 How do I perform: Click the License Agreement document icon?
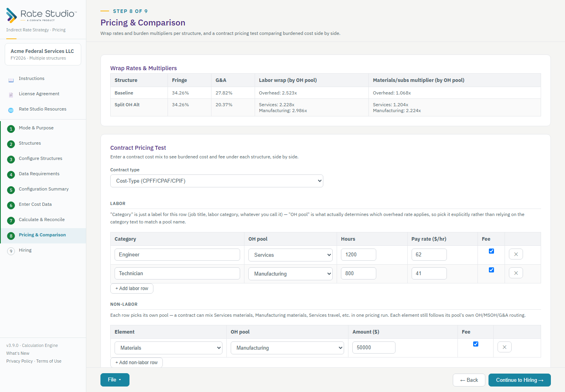pos(11,95)
